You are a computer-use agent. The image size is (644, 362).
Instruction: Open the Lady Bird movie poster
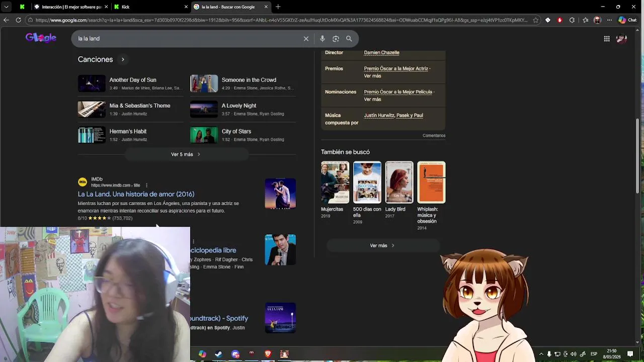coord(399,182)
